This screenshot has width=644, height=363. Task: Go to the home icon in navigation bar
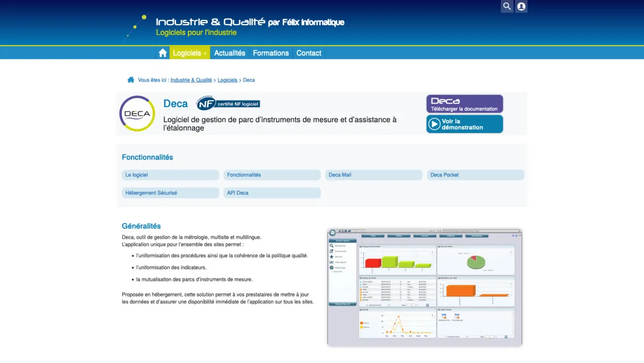point(163,53)
